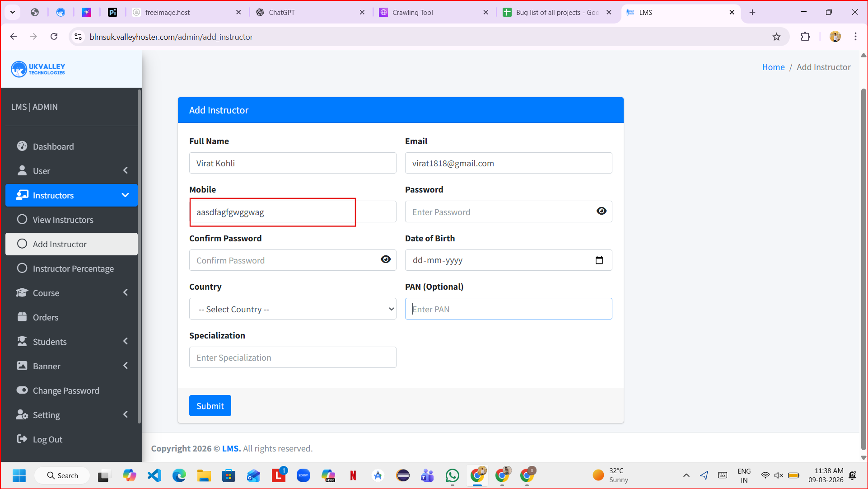Open WhatsApp from the taskbar
The width and height of the screenshot is (868, 489).
452,475
